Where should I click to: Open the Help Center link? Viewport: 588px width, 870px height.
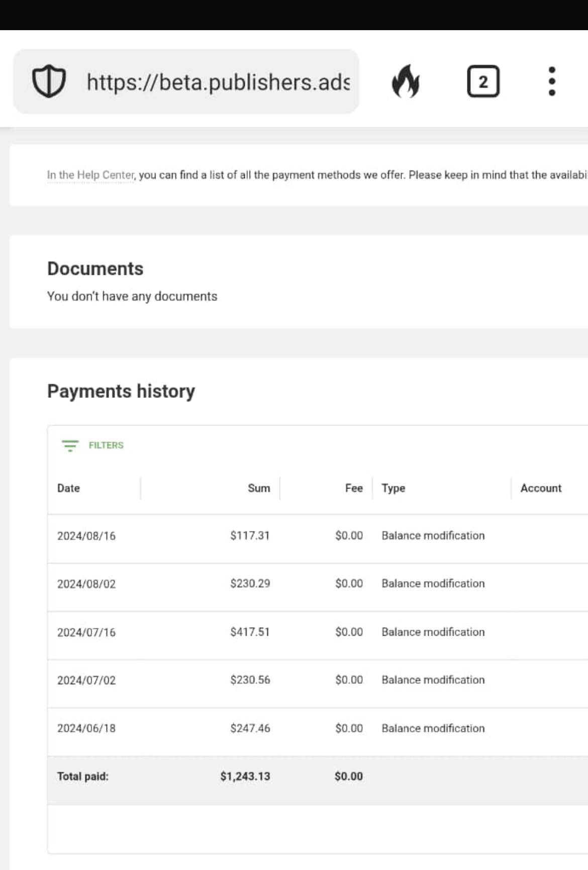pyautogui.click(x=90, y=175)
